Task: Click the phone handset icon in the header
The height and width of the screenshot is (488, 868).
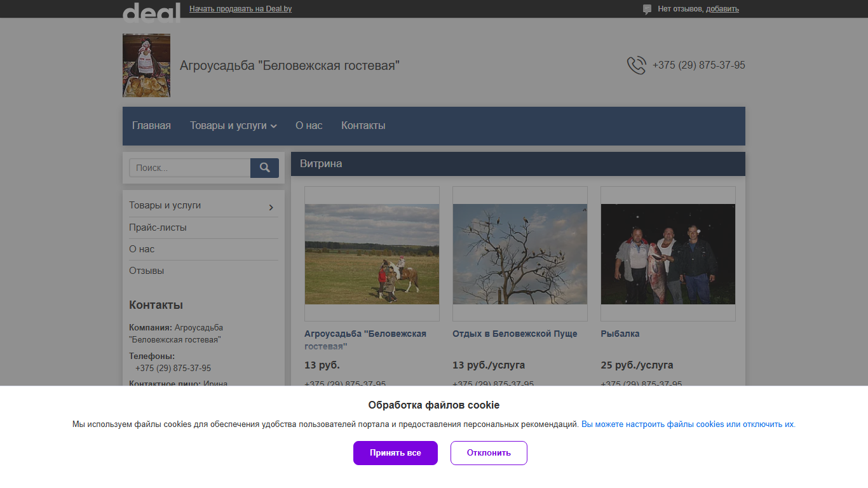Action: tap(636, 65)
